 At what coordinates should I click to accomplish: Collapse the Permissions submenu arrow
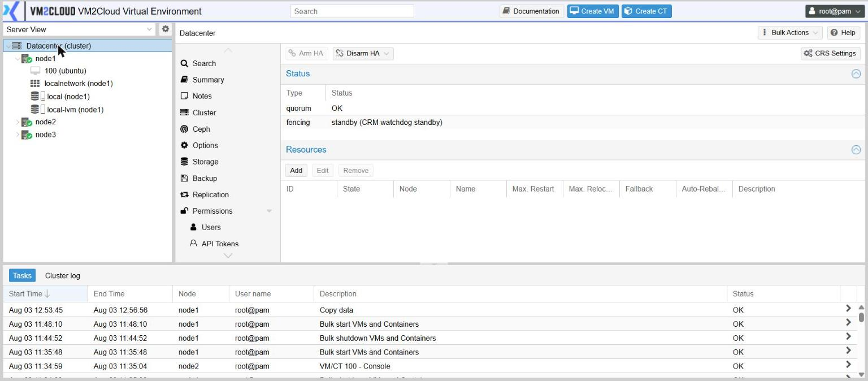click(x=269, y=211)
